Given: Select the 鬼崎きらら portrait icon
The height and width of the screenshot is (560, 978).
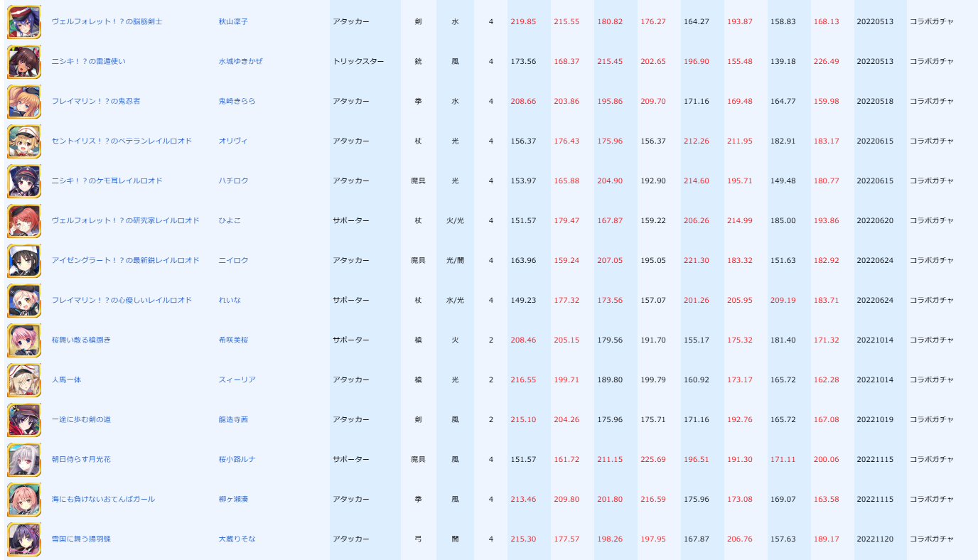Looking at the screenshot, I should point(24,102).
